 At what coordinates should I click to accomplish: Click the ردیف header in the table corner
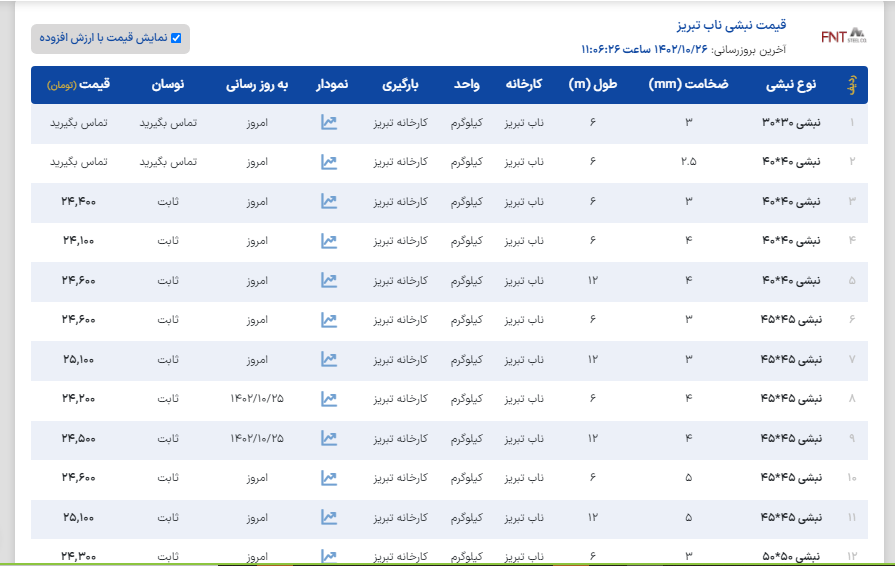pos(852,85)
